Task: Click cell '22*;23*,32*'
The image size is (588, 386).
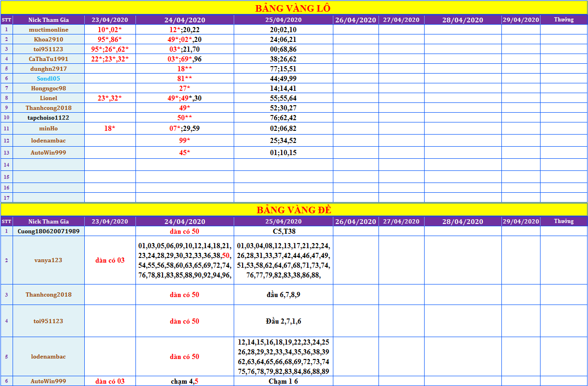Action: 110,59
